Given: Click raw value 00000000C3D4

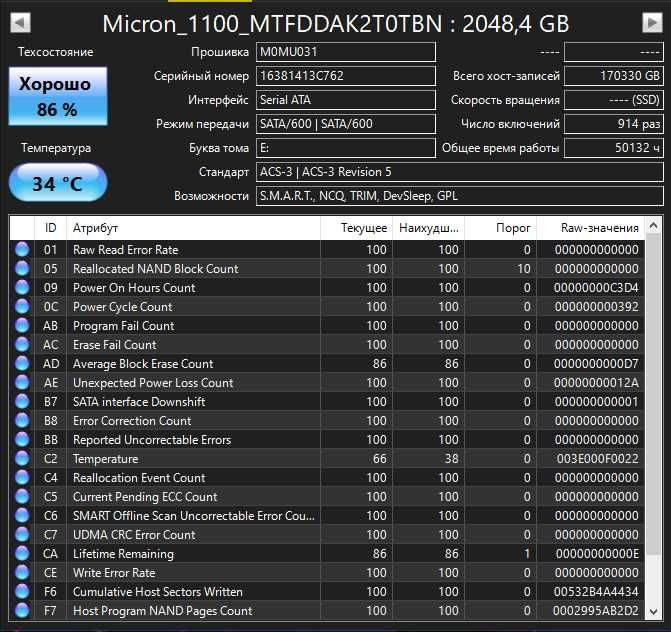Looking at the screenshot, I should pyautogui.click(x=596, y=288).
